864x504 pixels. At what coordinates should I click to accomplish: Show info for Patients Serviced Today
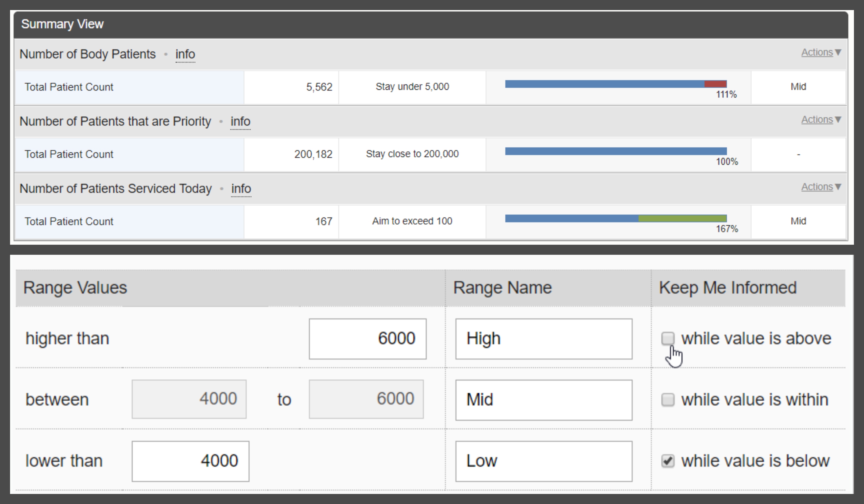tap(241, 188)
